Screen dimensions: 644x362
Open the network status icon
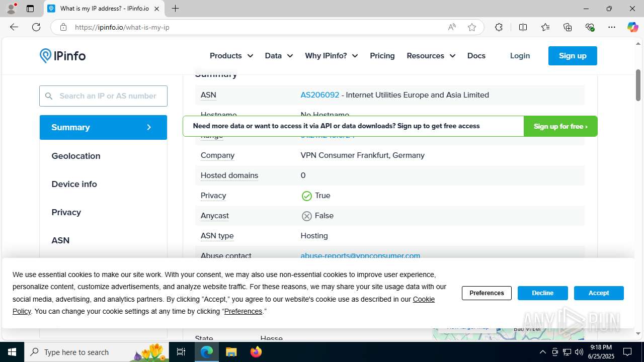pyautogui.click(x=567, y=352)
